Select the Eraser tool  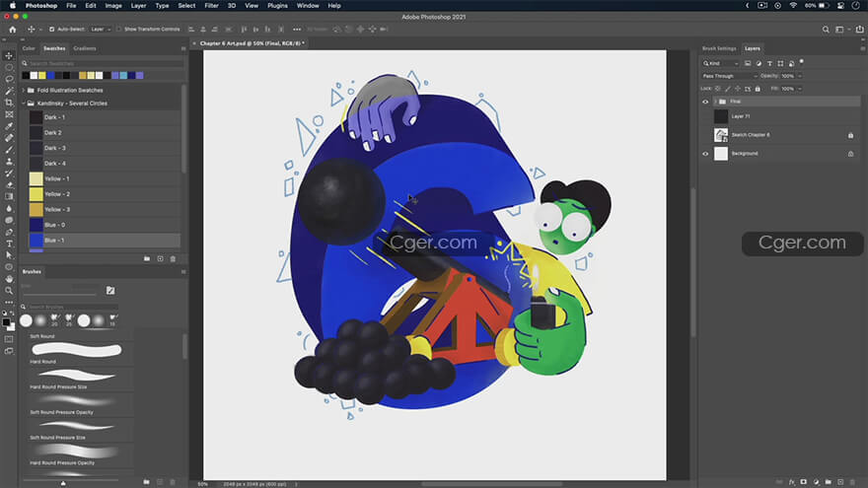[x=9, y=184]
